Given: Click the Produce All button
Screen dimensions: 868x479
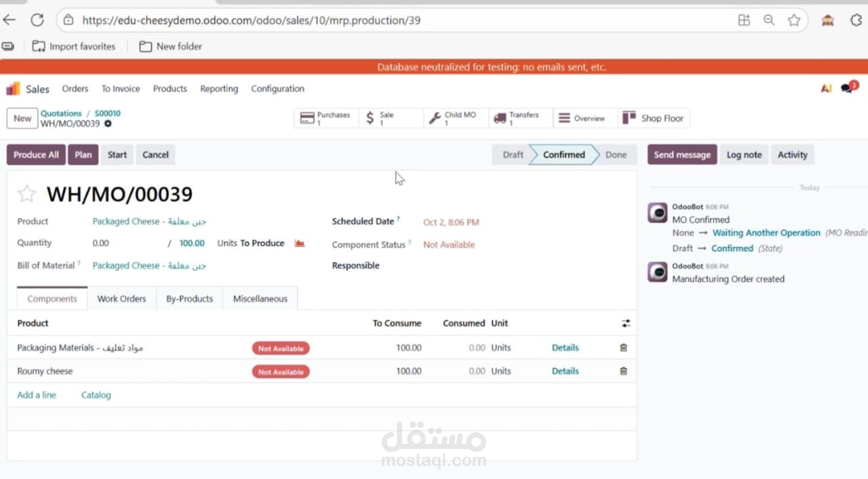Looking at the screenshot, I should 36,155.
